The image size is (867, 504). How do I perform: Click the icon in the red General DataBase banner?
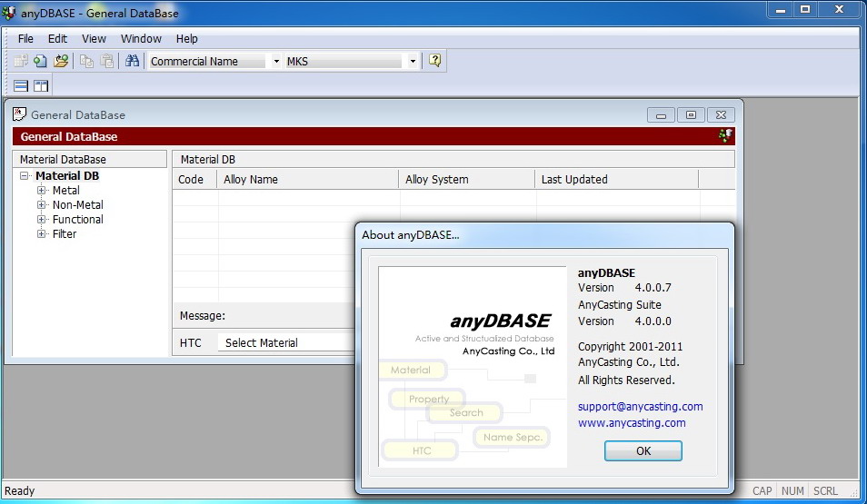725,135
